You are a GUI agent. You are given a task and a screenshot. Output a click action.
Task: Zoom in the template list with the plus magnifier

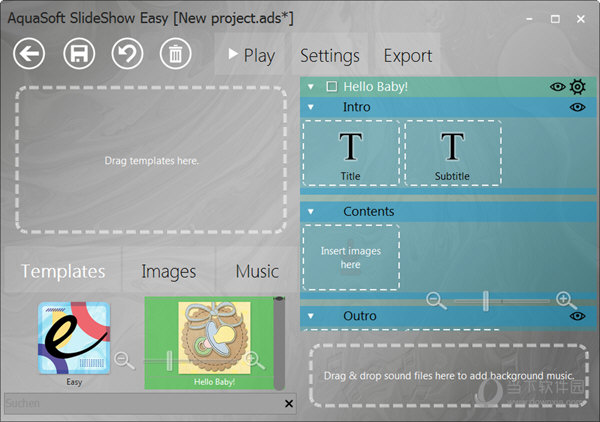[255, 360]
